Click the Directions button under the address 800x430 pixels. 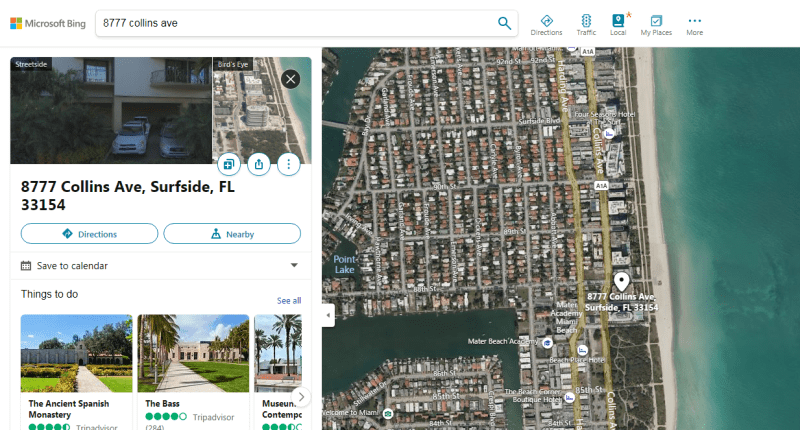89,234
